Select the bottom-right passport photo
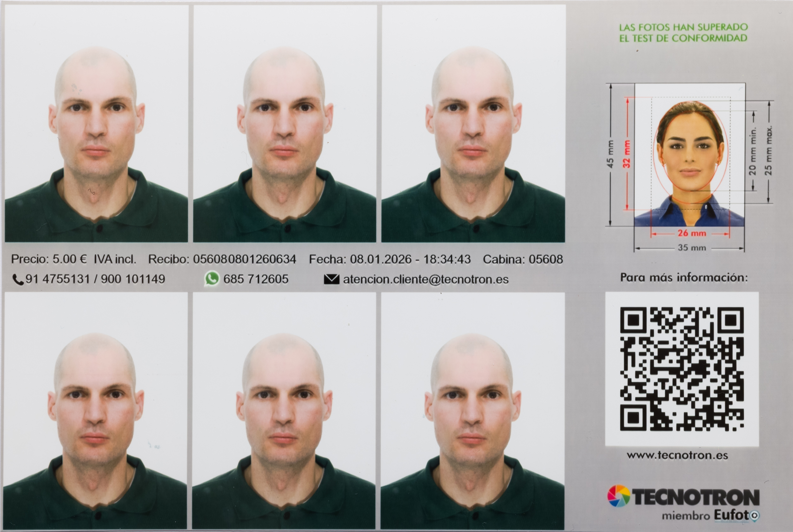The height and width of the screenshot is (532, 793). pyautogui.click(x=473, y=410)
